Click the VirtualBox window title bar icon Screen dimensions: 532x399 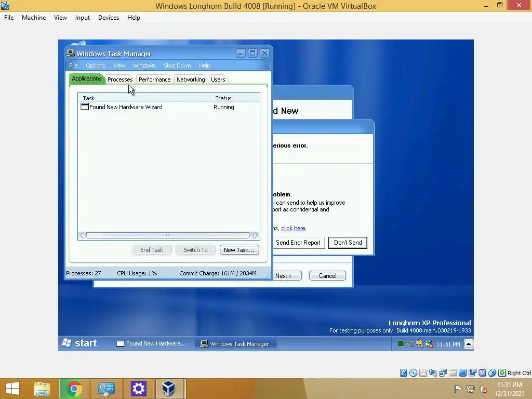click(x=5, y=5)
